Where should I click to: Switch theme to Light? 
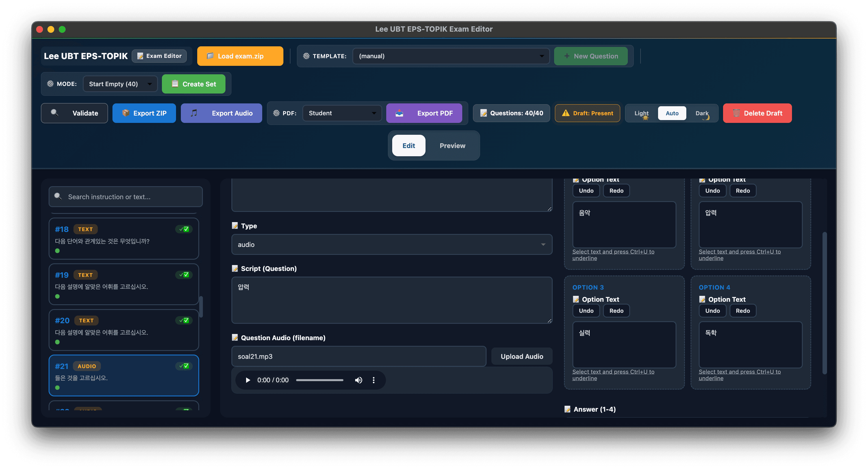tap(642, 113)
